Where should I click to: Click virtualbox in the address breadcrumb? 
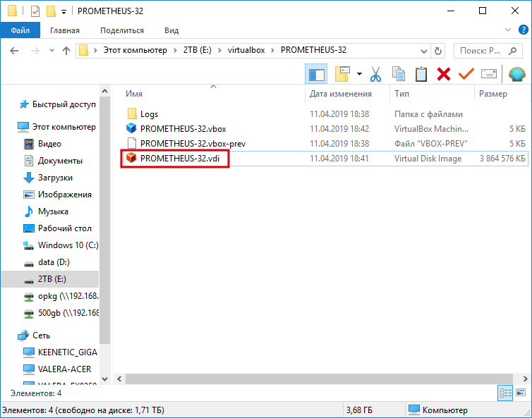pos(246,50)
